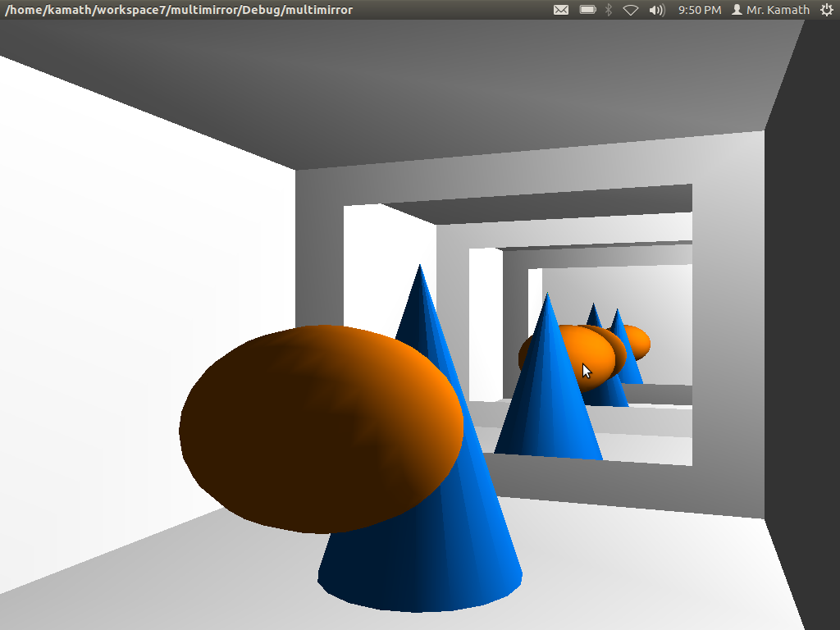Toggle Bluetooth from the panel indicator
840x630 pixels.
pos(608,10)
